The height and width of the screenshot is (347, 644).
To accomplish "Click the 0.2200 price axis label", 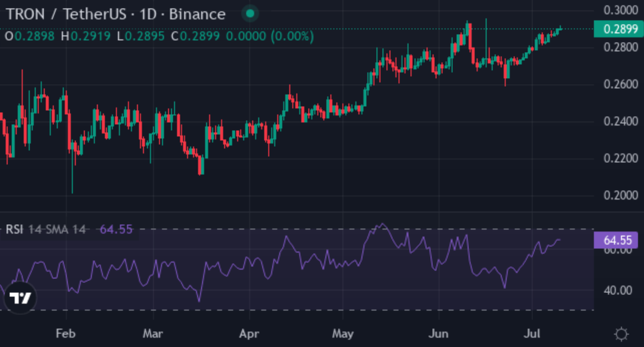I will 621,158.
